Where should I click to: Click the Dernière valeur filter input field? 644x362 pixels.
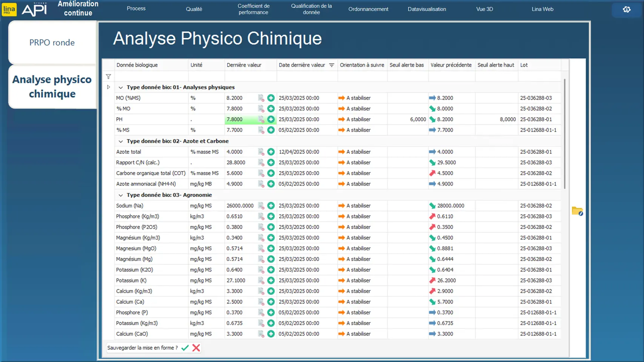coord(251,77)
